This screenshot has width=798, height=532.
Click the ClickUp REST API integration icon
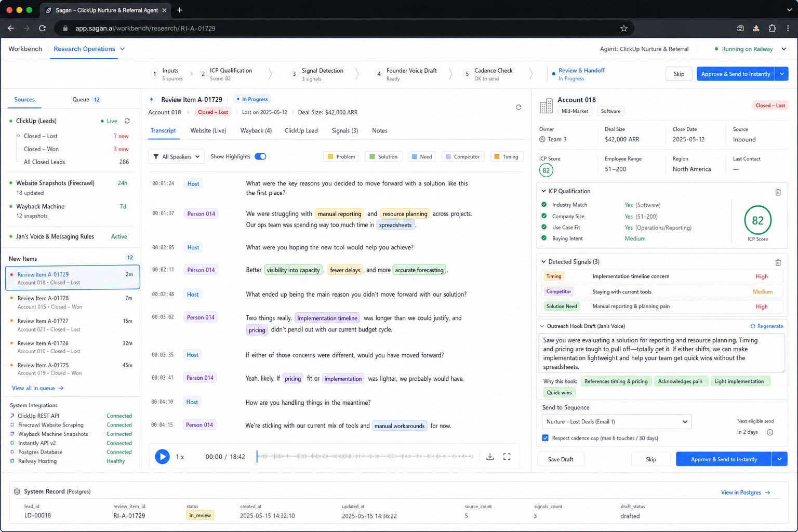tap(12, 416)
